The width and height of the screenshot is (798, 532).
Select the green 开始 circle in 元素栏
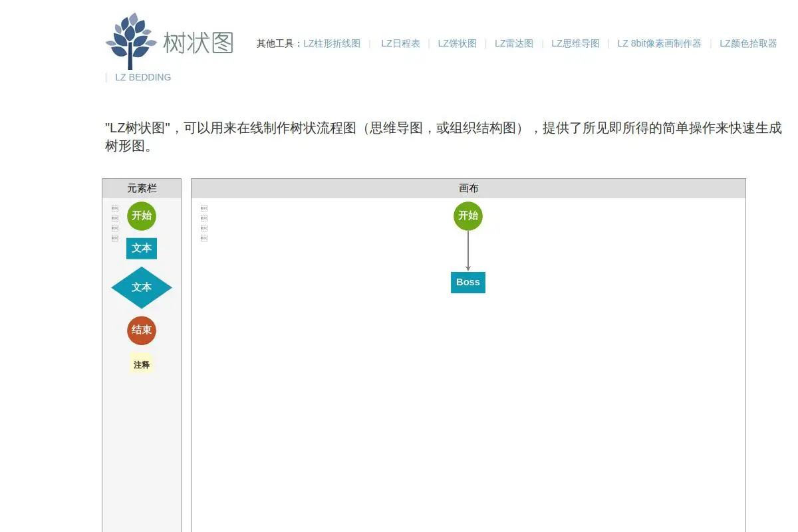point(141,215)
